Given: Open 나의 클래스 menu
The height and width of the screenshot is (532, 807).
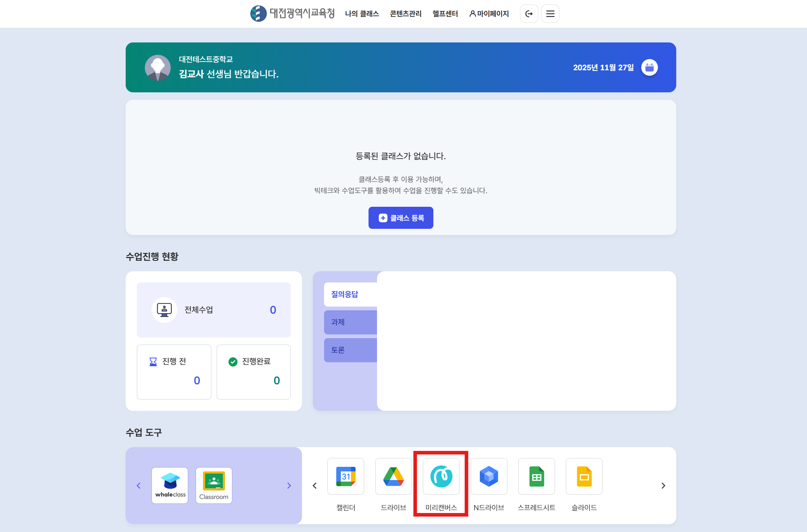Looking at the screenshot, I should click(362, 14).
